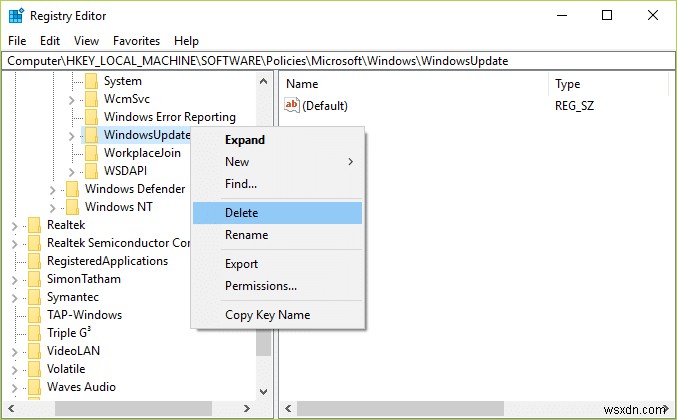Click the VideoLAN folder icon

point(35,351)
